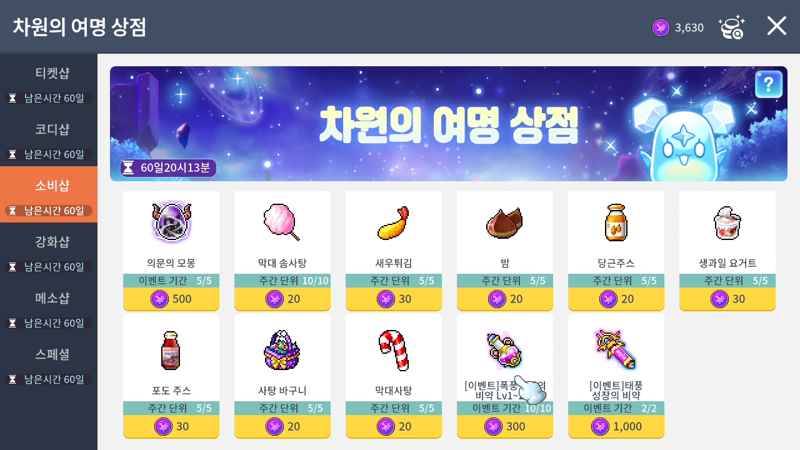
Task: Open the coin history icon in header
Action: click(732, 27)
